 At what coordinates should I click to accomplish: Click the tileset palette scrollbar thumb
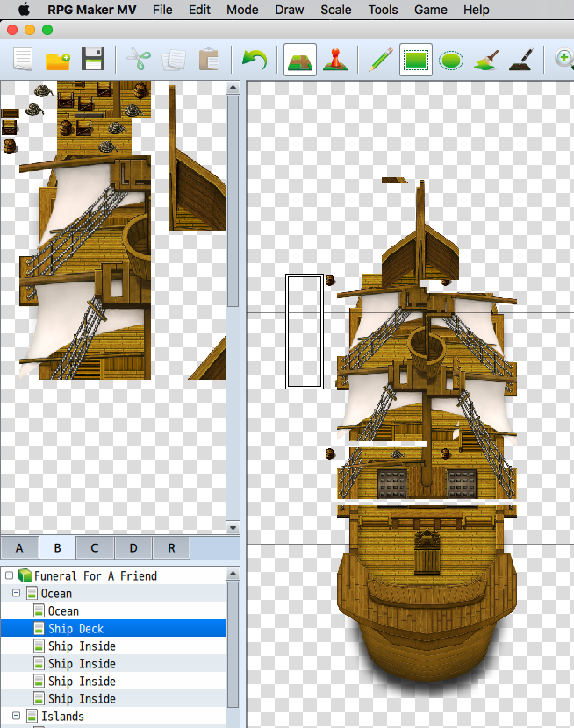(233, 201)
